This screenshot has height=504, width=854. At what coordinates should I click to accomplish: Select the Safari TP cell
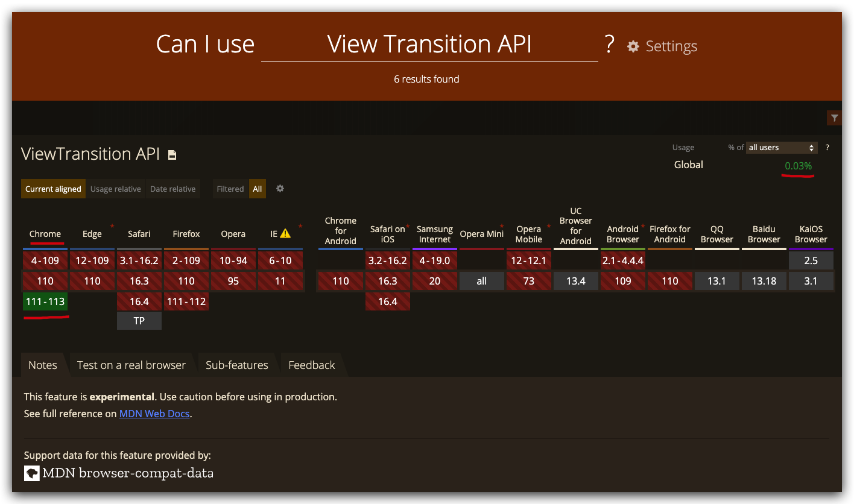pyautogui.click(x=139, y=321)
